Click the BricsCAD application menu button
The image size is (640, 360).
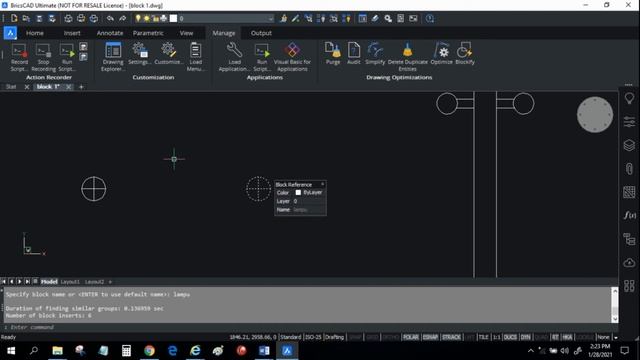click(x=10, y=33)
